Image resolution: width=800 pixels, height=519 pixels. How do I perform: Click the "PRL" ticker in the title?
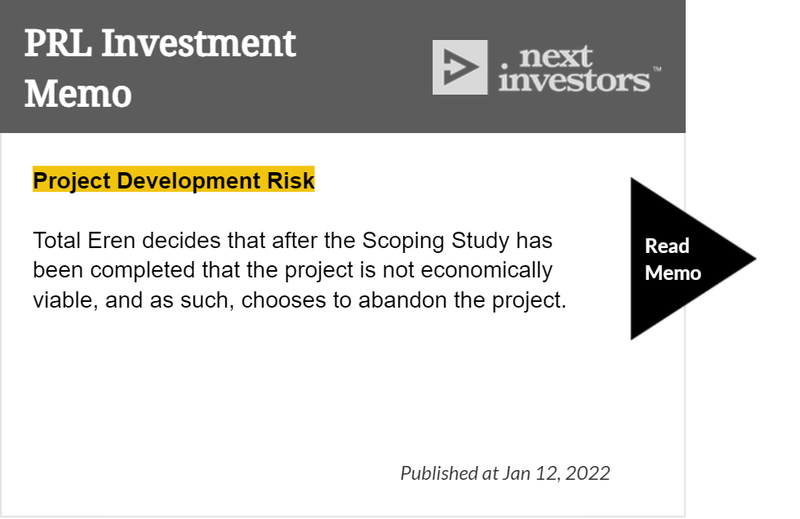(x=58, y=43)
